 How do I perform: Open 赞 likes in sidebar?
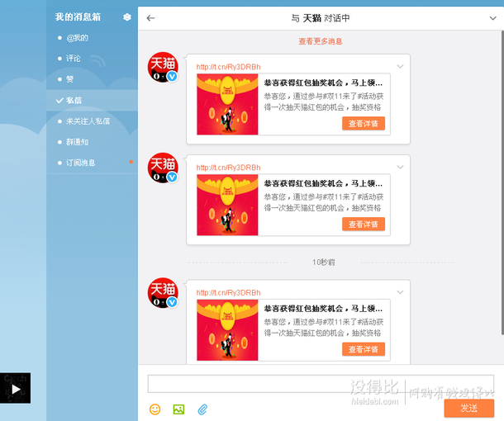[69, 79]
